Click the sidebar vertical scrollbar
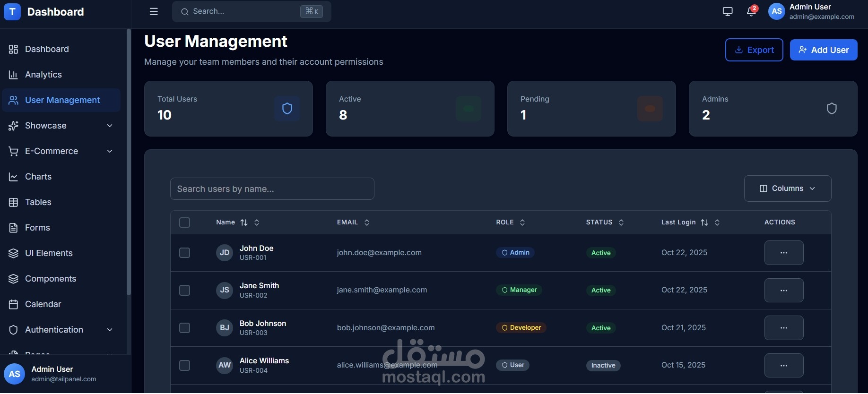Screen dimensions: 868x394 click(x=129, y=162)
